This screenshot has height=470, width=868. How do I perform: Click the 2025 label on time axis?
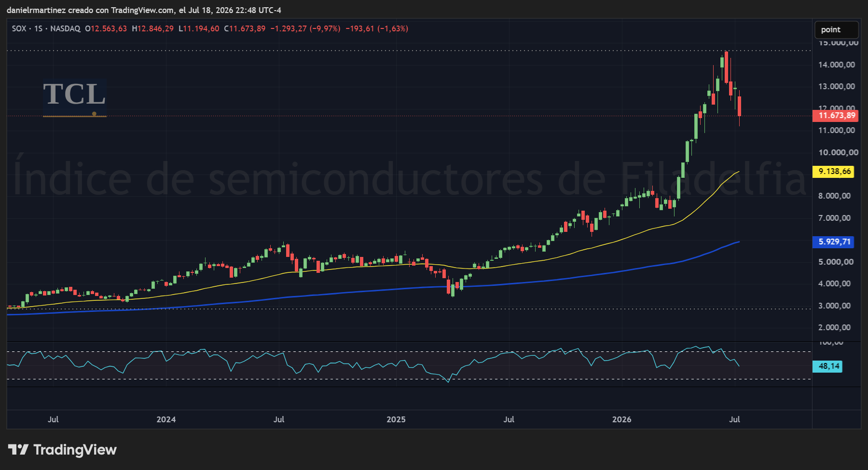point(396,419)
